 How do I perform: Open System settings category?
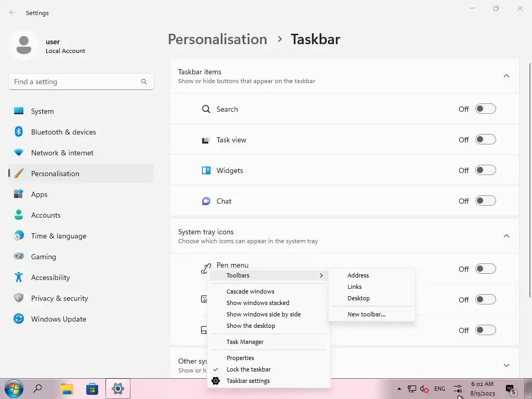coord(81,111)
